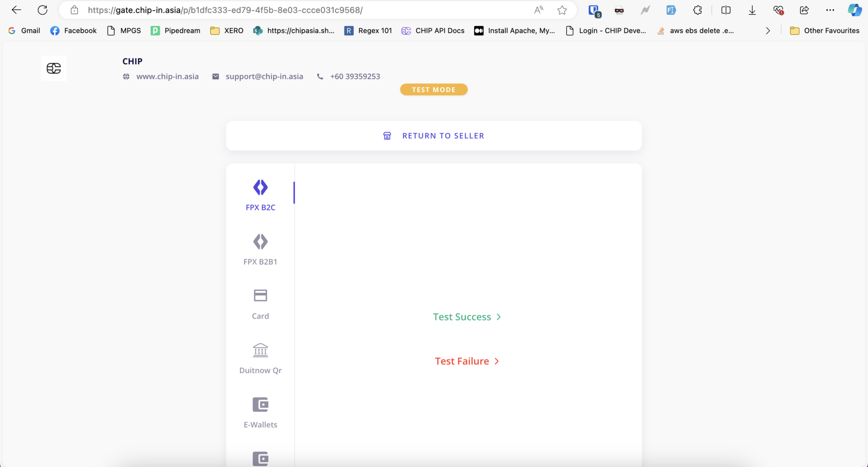Screen dimensions: 868x467
Task: Select the FPX B2B1 payment icon
Action: (260, 241)
